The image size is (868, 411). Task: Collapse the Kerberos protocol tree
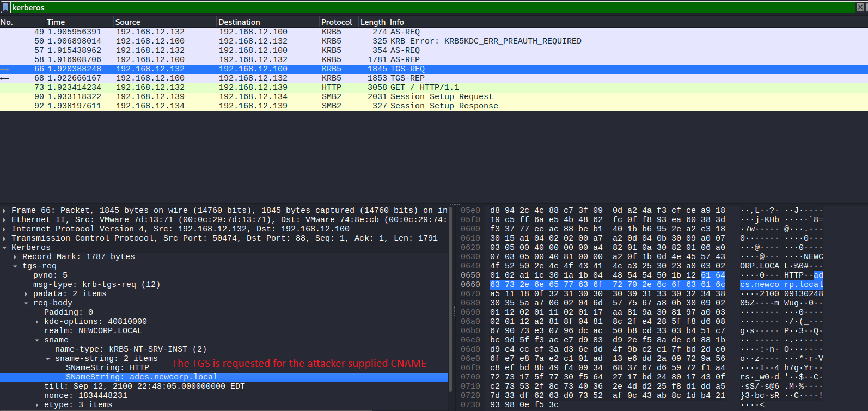(4, 248)
